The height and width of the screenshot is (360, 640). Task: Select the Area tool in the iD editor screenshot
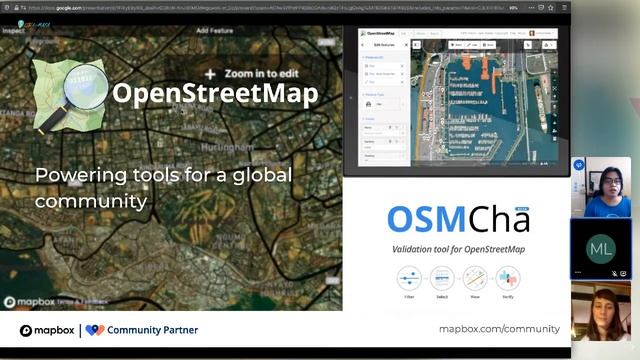[x=488, y=45]
